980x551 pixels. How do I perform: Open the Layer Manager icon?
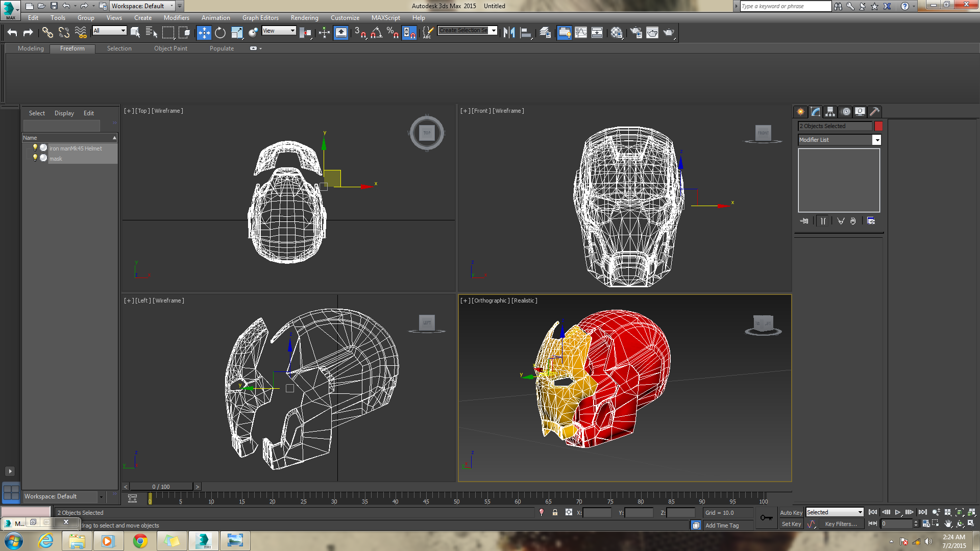tap(545, 33)
